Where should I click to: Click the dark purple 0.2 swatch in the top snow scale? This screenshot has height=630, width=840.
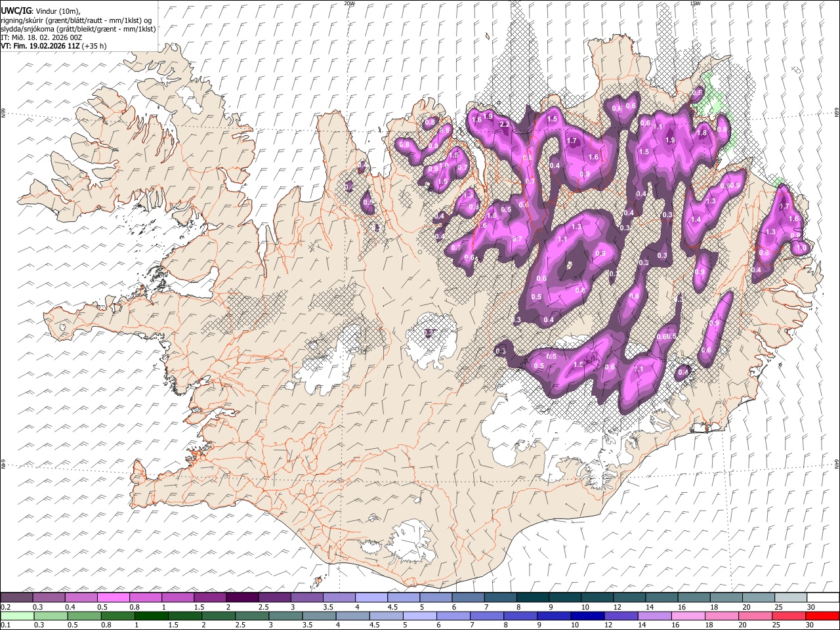pos(16,598)
